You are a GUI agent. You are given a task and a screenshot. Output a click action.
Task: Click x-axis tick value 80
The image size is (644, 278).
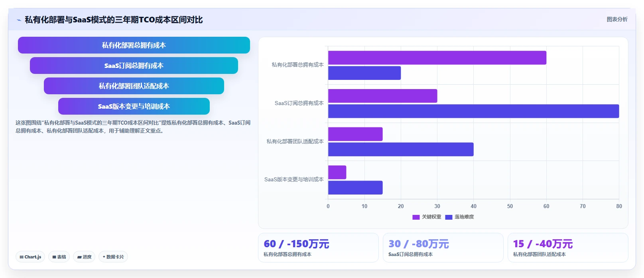tap(619, 206)
